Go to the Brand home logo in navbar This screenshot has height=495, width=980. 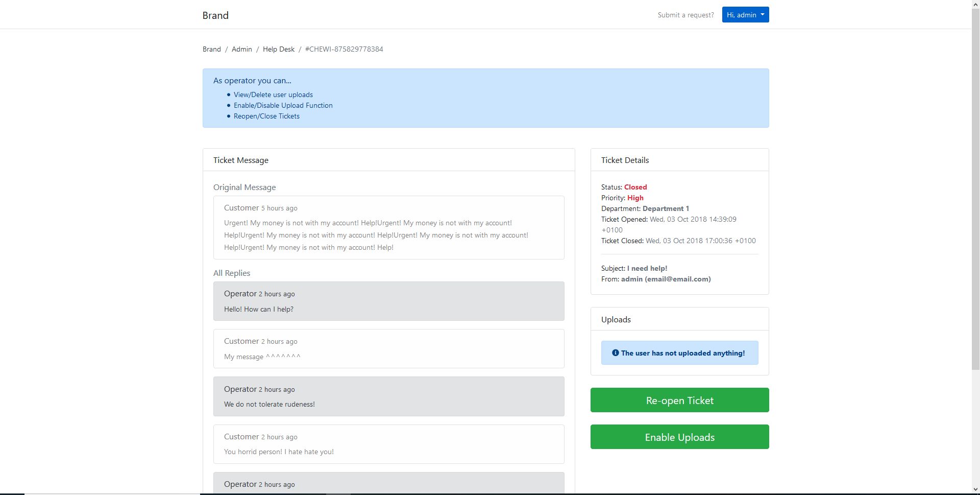point(215,15)
